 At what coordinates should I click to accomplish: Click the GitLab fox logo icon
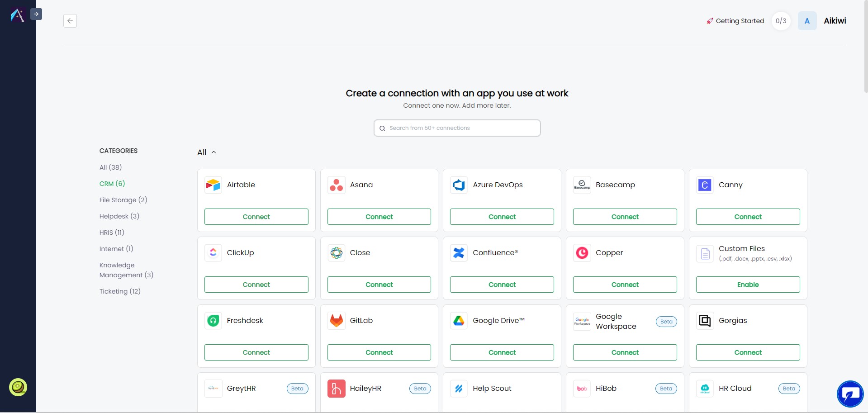point(336,321)
